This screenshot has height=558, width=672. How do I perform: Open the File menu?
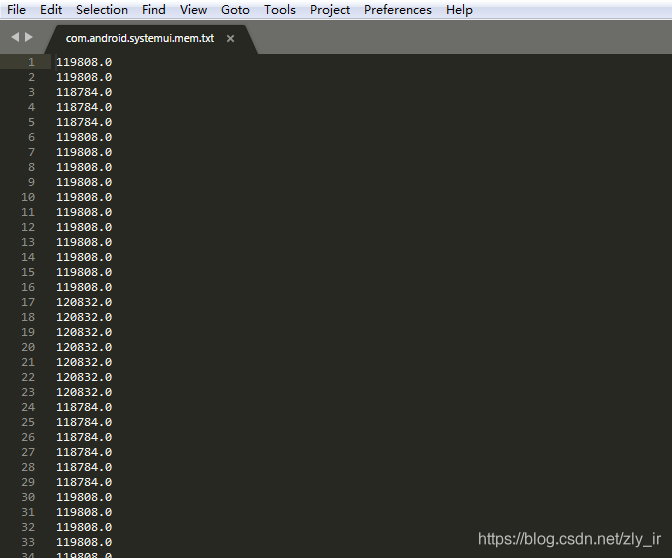tap(16, 9)
